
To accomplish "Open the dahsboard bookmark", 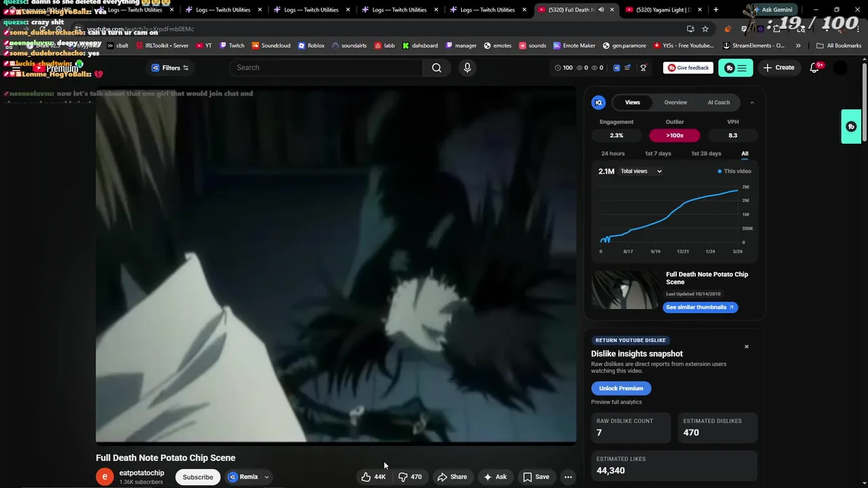I will click(420, 45).
